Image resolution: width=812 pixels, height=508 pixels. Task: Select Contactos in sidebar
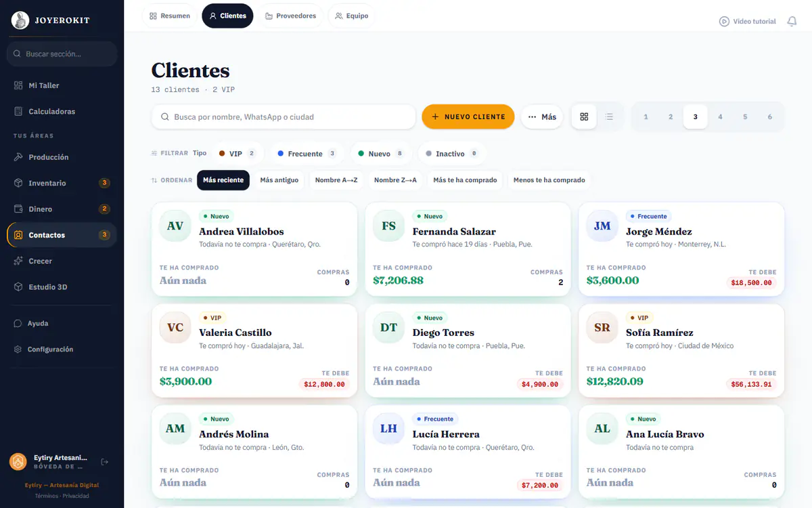[x=62, y=235]
